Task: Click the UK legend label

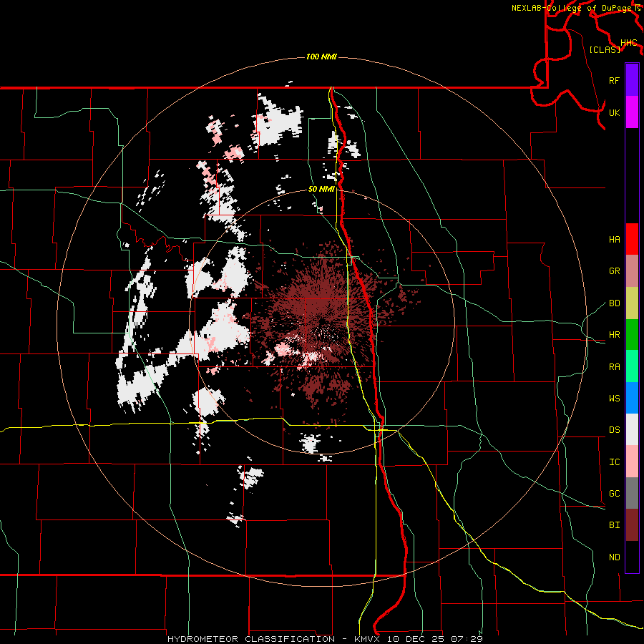Action: 614,112
